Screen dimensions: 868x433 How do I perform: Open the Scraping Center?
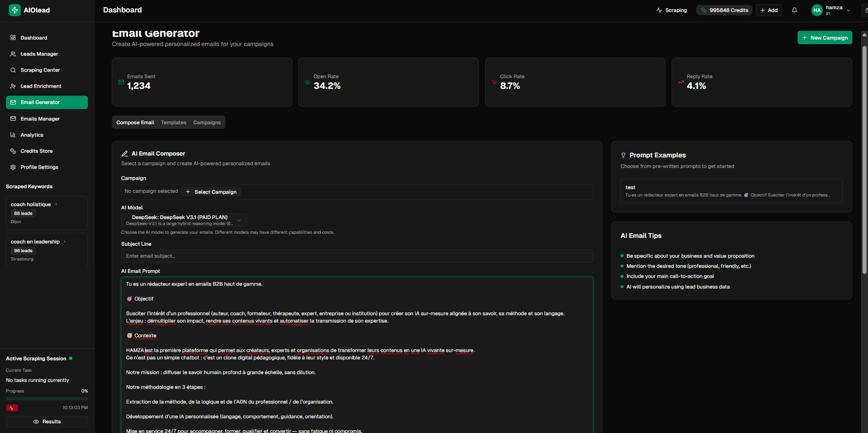pyautogui.click(x=40, y=70)
